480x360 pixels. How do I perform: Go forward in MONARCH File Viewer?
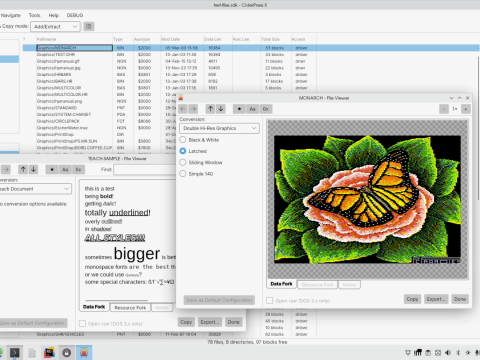tap(193, 109)
